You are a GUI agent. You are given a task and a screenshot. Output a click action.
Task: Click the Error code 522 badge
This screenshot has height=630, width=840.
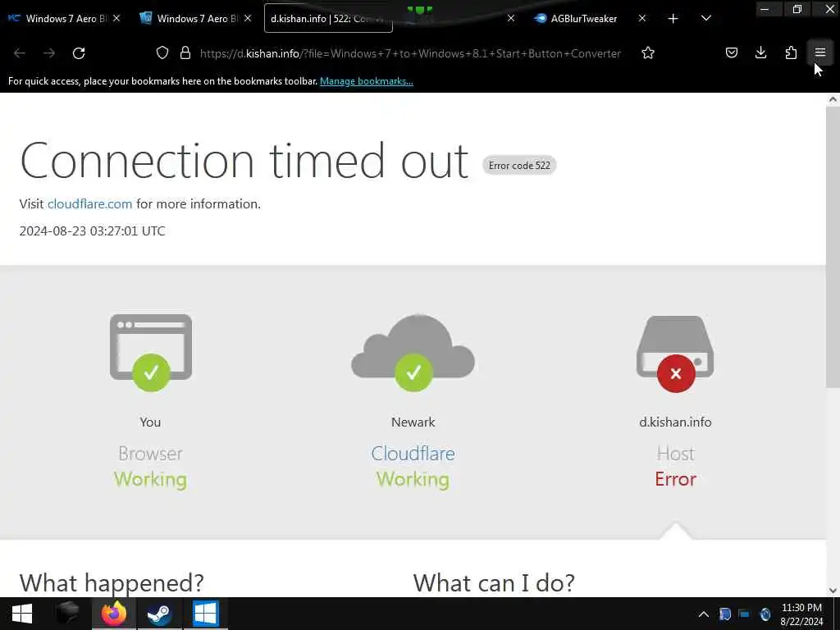click(519, 166)
